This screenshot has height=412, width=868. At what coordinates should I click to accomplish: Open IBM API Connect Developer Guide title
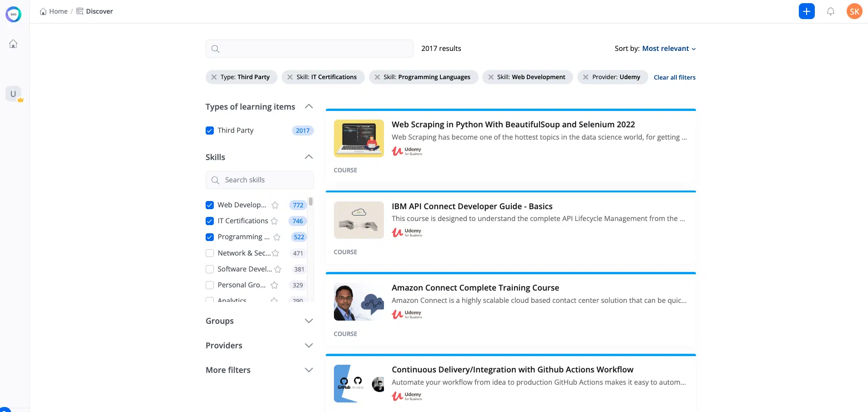coord(472,206)
